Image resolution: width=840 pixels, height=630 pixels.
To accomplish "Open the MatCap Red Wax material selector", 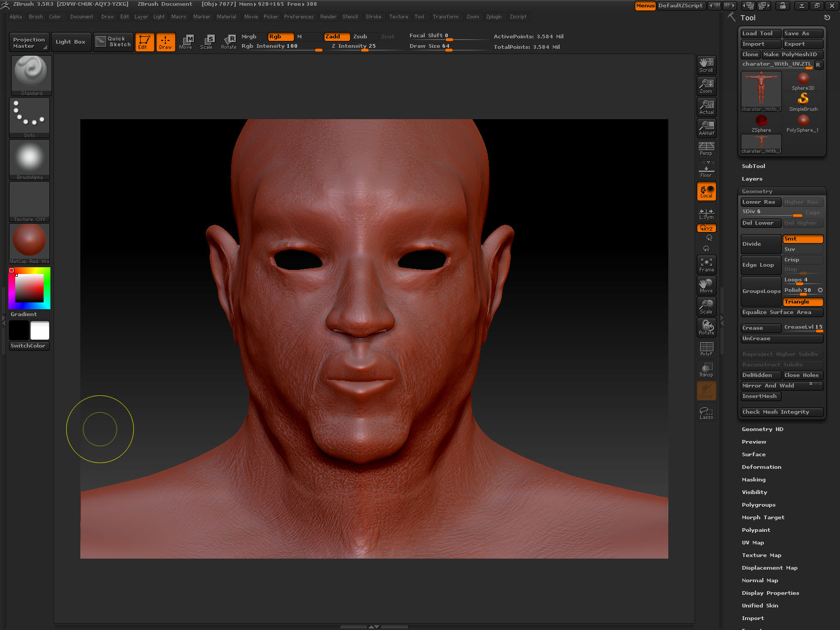I will [x=29, y=244].
